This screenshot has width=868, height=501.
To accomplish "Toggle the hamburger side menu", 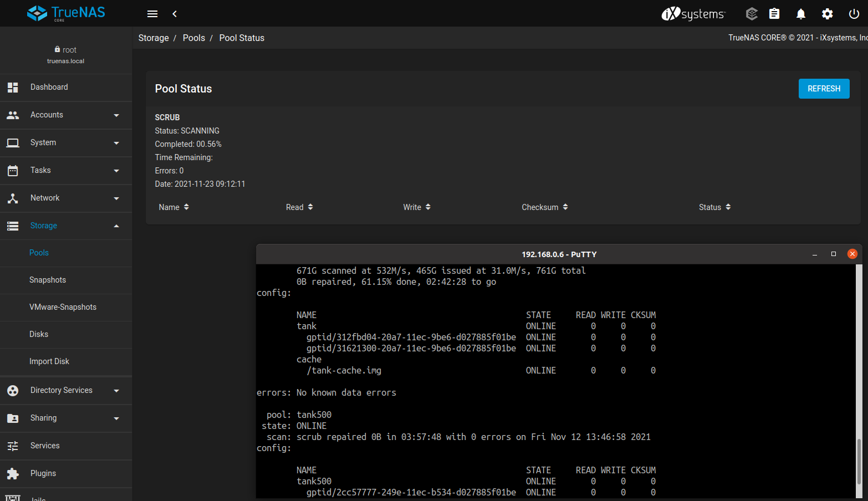I will coord(152,14).
